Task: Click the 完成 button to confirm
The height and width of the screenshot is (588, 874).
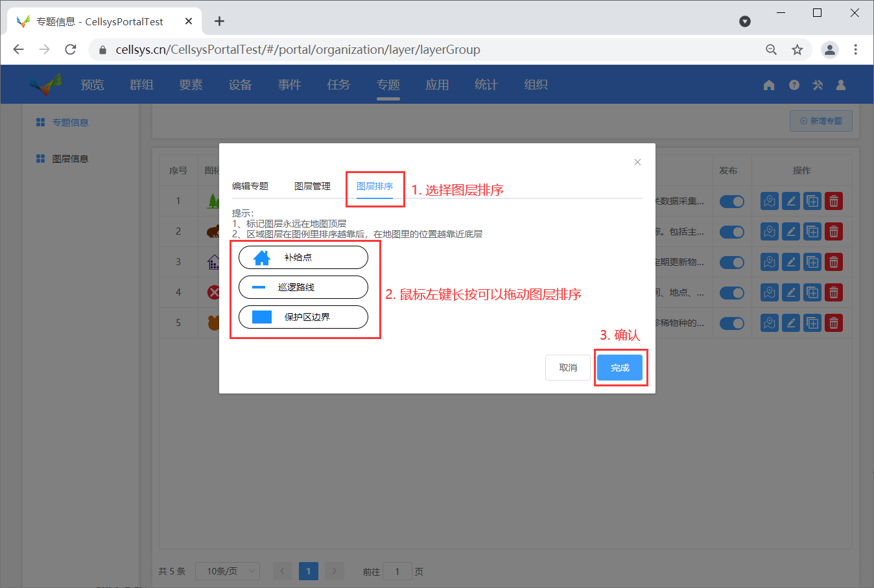Action: click(620, 368)
